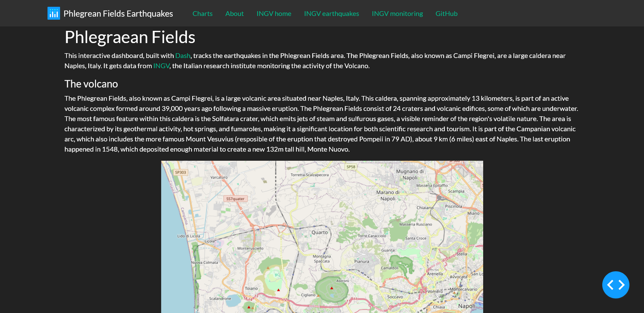Screen dimensions: 644x313
Task: Click the Monterusciello map label
Action: tap(250, 248)
